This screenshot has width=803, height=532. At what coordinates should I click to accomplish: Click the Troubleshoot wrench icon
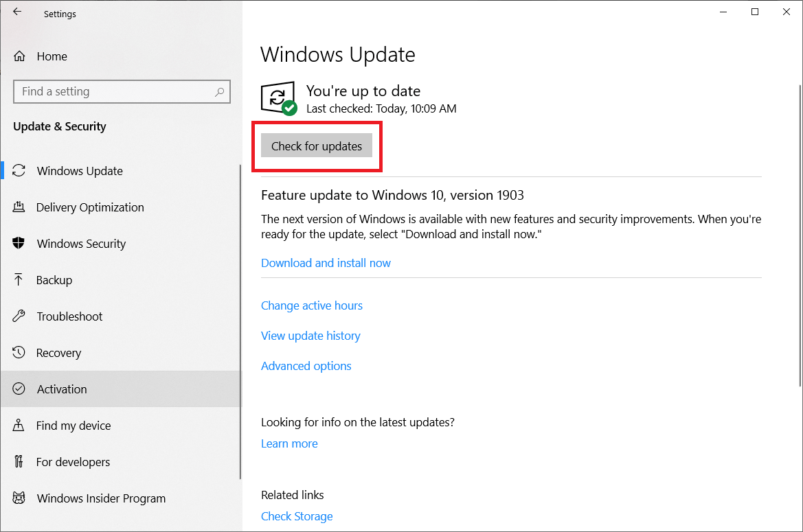pos(19,316)
